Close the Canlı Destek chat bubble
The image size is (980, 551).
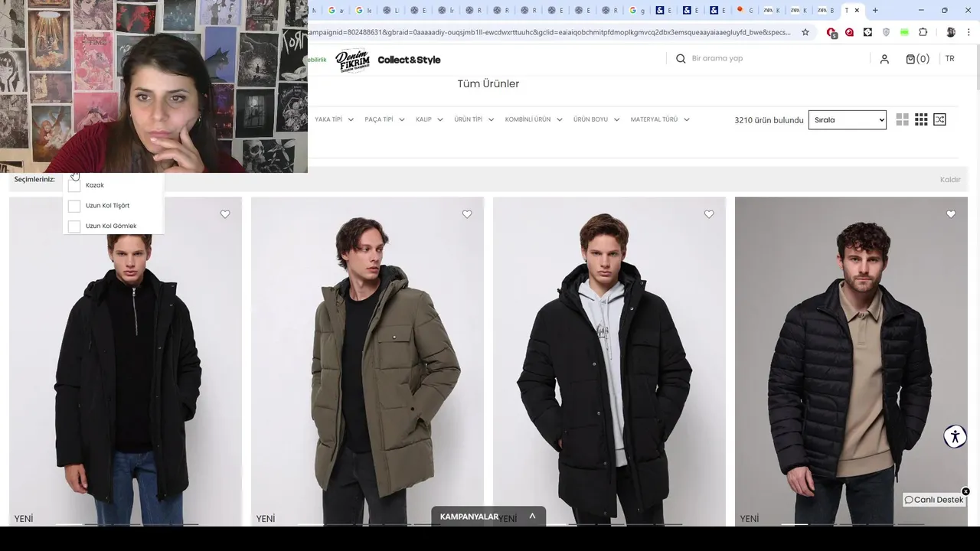click(965, 491)
